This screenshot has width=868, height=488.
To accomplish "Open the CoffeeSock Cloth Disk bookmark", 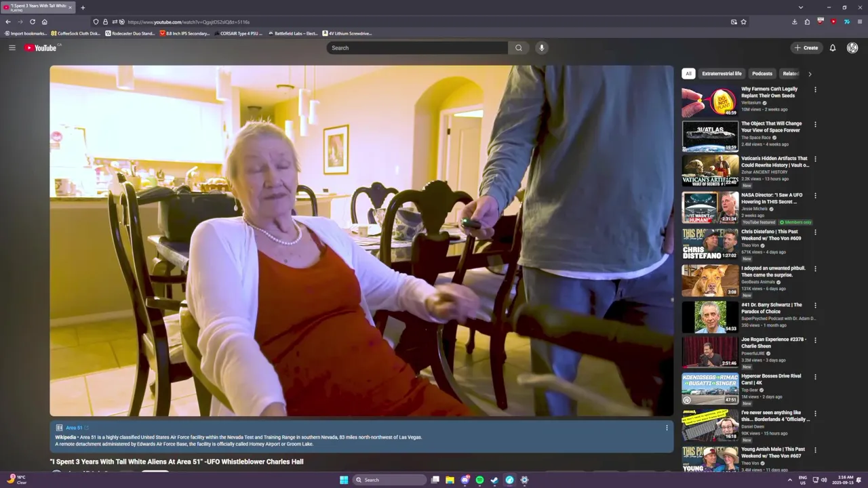I will 75,33.
